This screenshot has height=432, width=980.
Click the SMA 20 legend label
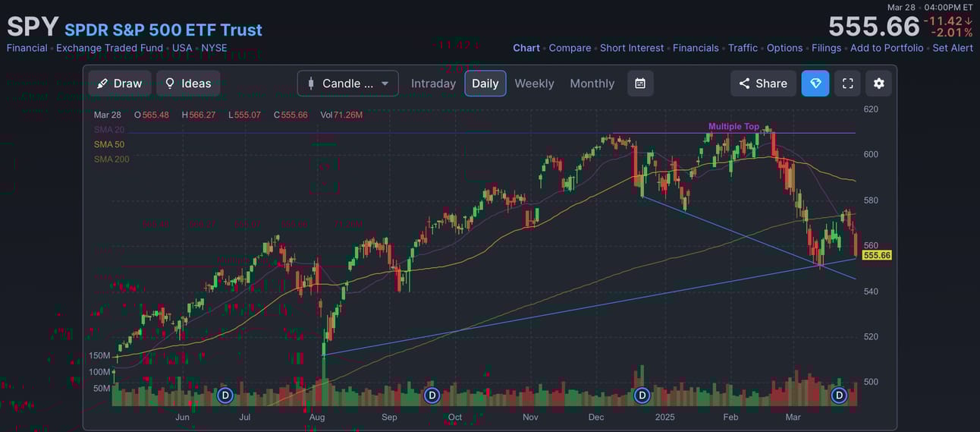point(109,130)
